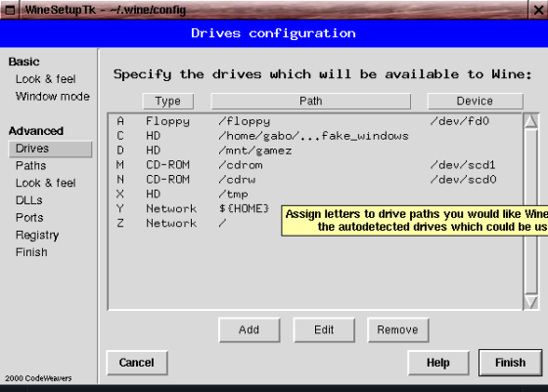The height and width of the screenshot is (392, 548).
Task: Select the M CD-ROM /cdrom drive row
Action: (315, 165)
